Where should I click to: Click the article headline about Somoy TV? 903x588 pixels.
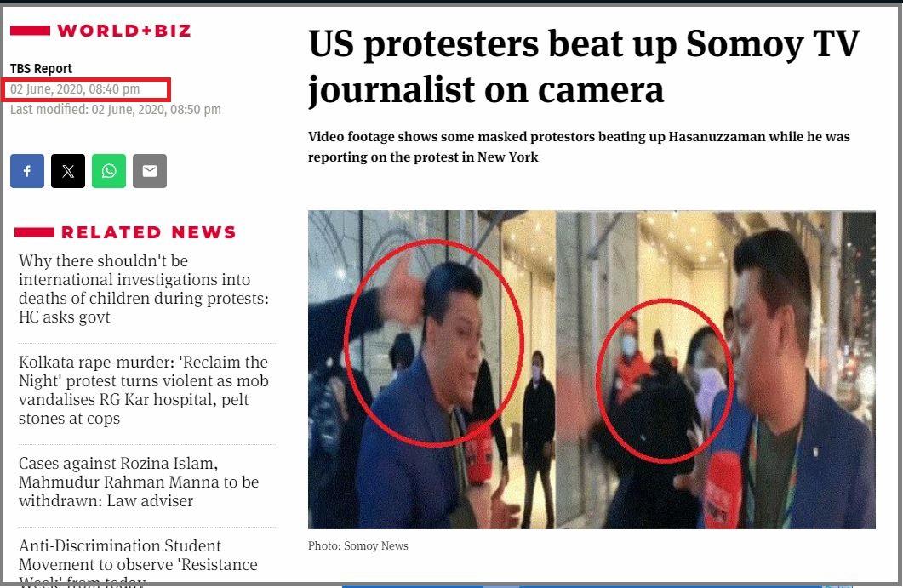click(x=584, y=67)
